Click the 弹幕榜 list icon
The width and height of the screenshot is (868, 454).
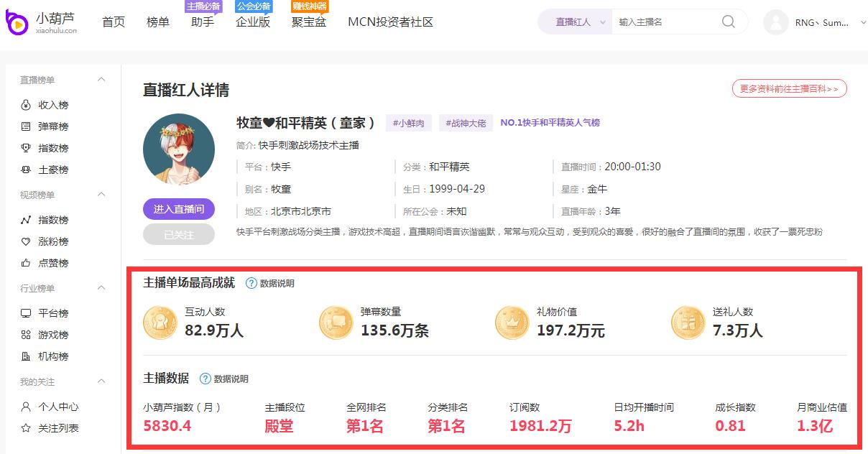coord(26,126)
